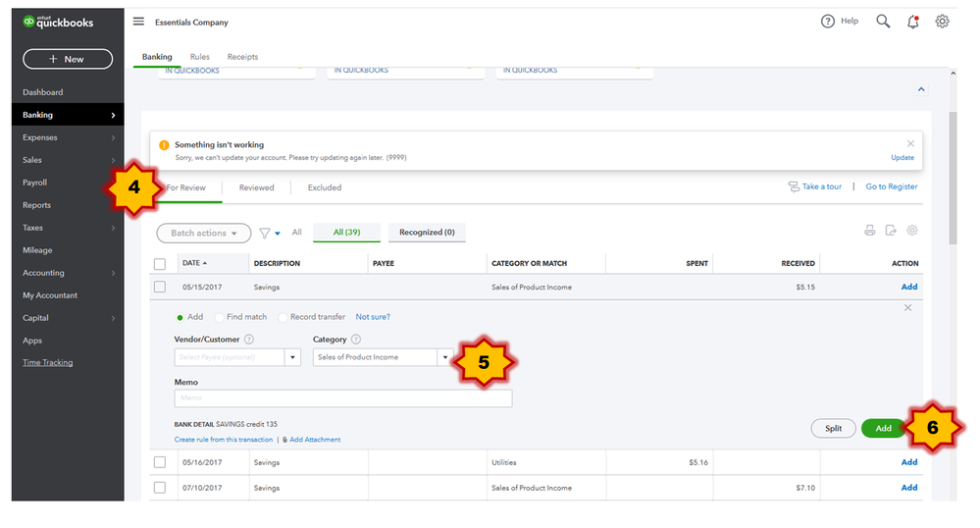Toggle the hamburger navigation menu icon

point(138,22)
